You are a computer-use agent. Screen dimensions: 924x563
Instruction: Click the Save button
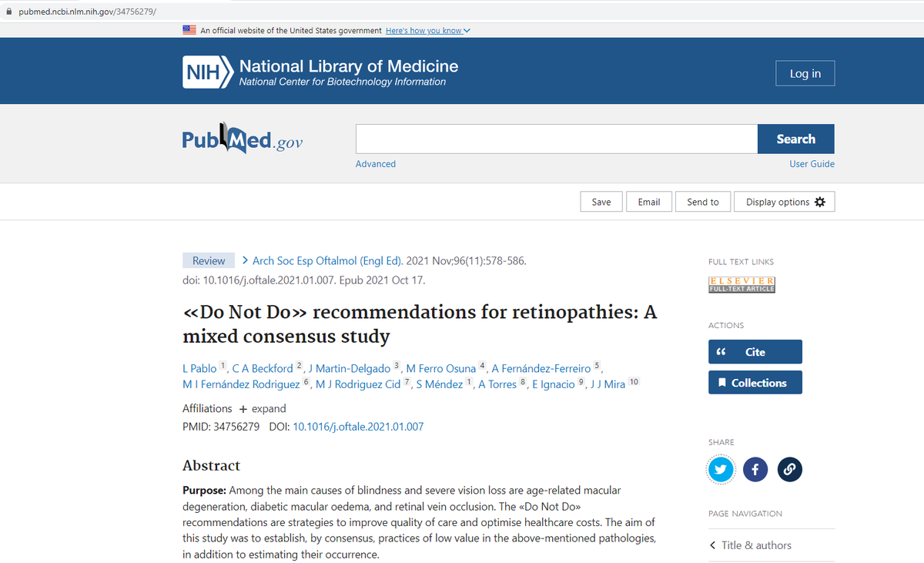pos(601,202)
